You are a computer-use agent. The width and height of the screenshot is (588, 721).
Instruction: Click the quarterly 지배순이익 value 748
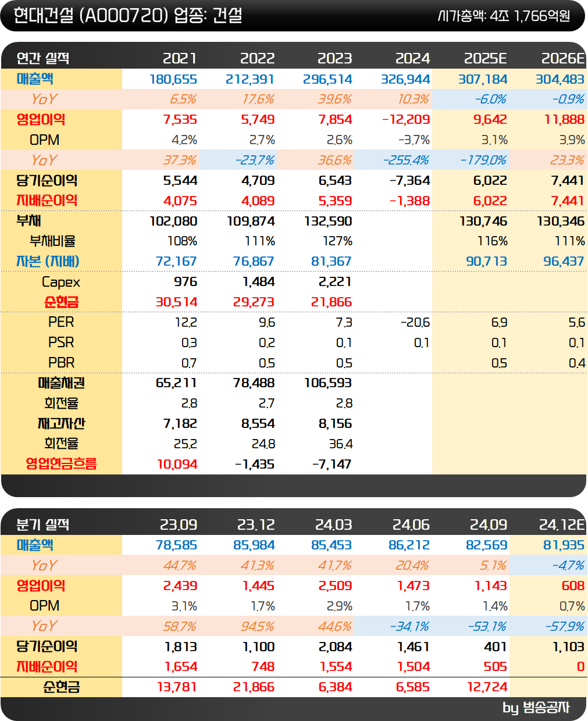263,667
